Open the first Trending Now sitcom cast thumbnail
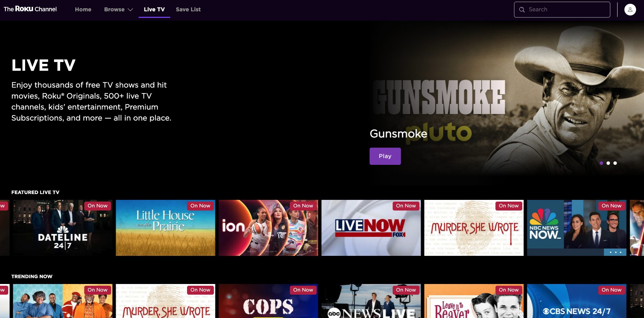The width and height of the screenshot is (644, 318). pyautogui.click(x=63, y=301)
